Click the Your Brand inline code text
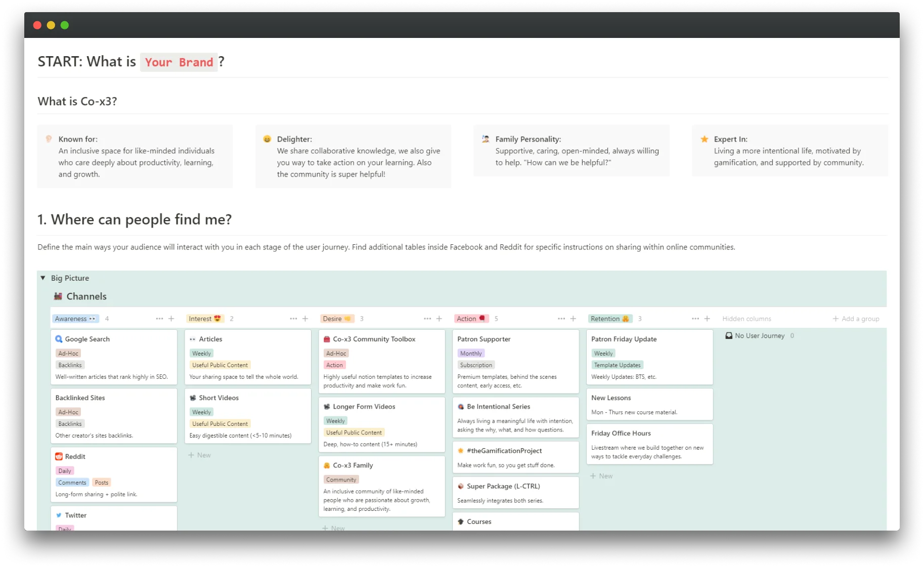Image resolution: width=924 pixels, height=567 pixels. coord(179,62)
